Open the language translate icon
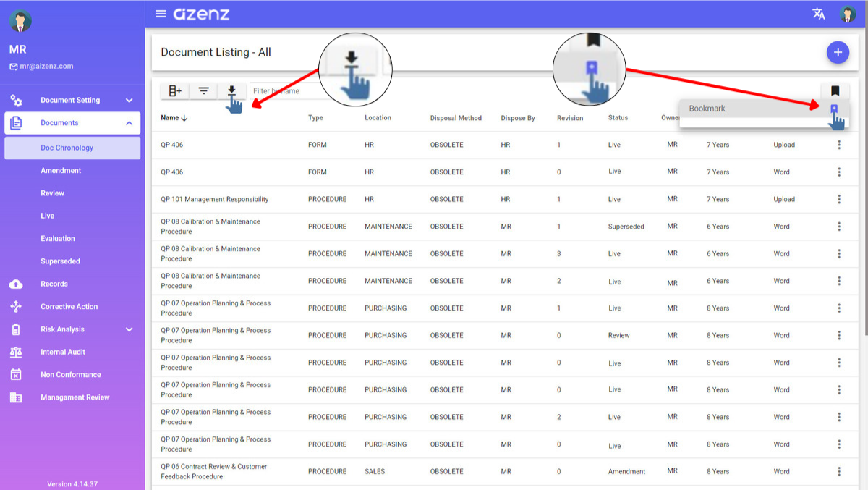The image size is (868, 490). (819, 14)
